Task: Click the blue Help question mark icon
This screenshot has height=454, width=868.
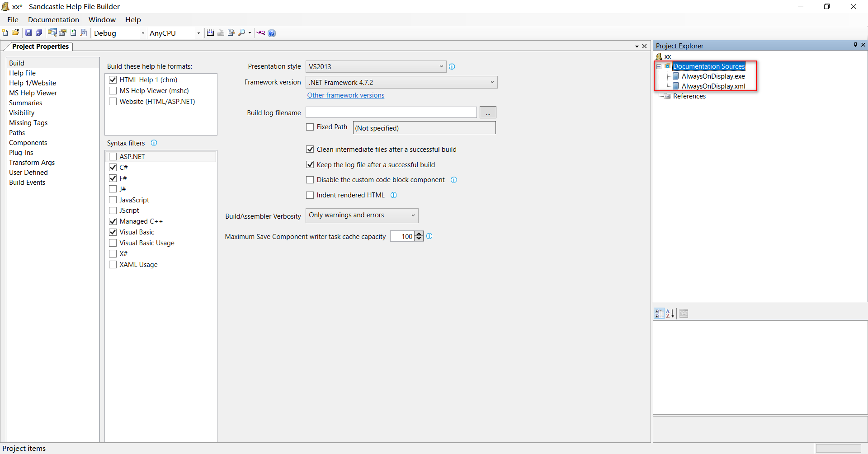Action: pyautogui.click(x=272, y=33)
